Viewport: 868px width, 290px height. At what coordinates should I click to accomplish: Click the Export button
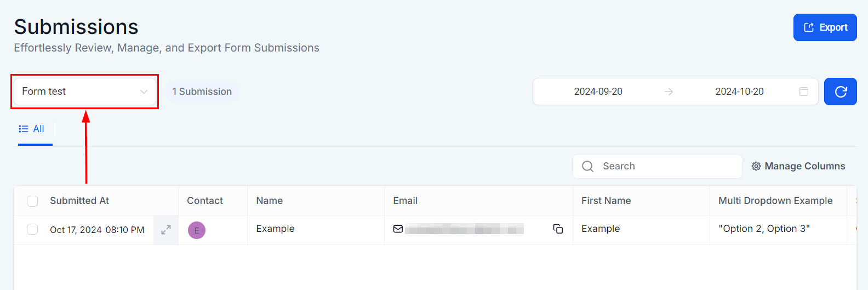pos(825,27)
